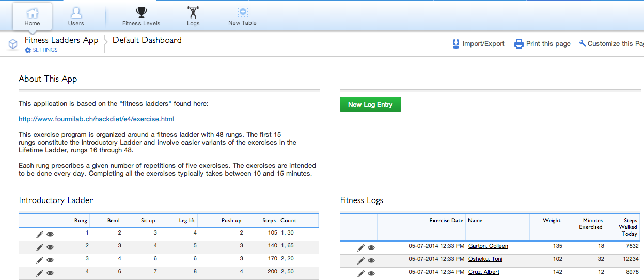Click the Import/Export icon
Screen dimensions: 644x280
click(x=456, y=44)
